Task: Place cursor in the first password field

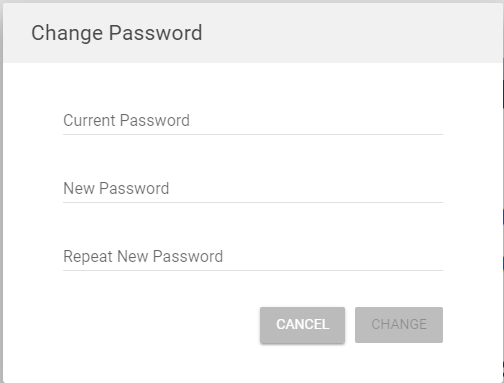Action: click(x=253, y=121)
